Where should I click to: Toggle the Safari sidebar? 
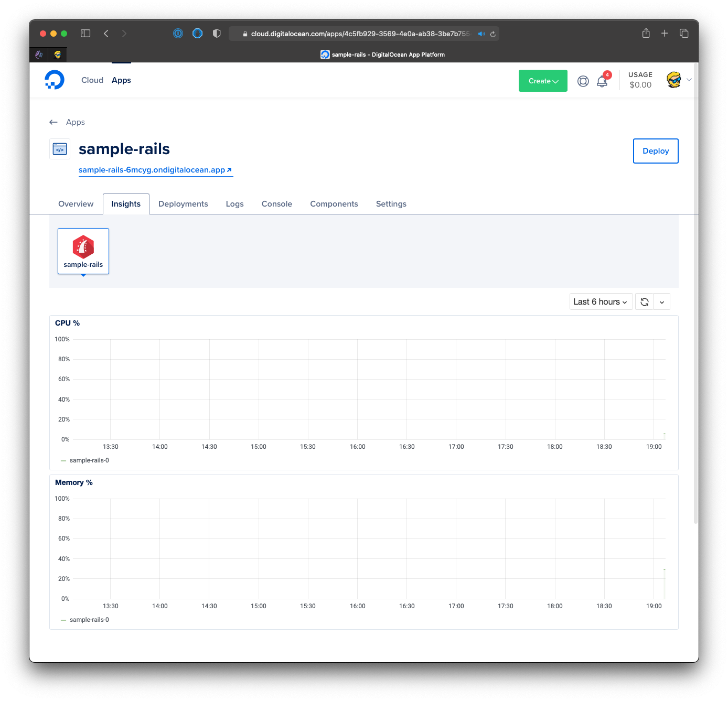[x=85, y=34]
